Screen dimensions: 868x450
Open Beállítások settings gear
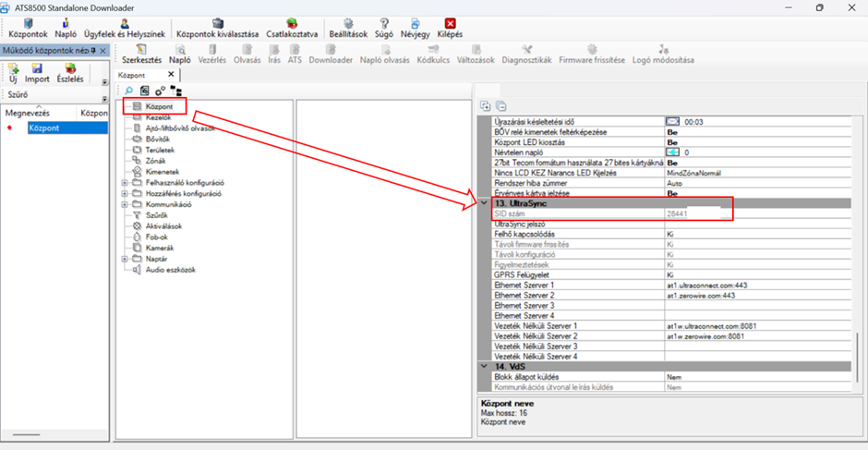348,23
